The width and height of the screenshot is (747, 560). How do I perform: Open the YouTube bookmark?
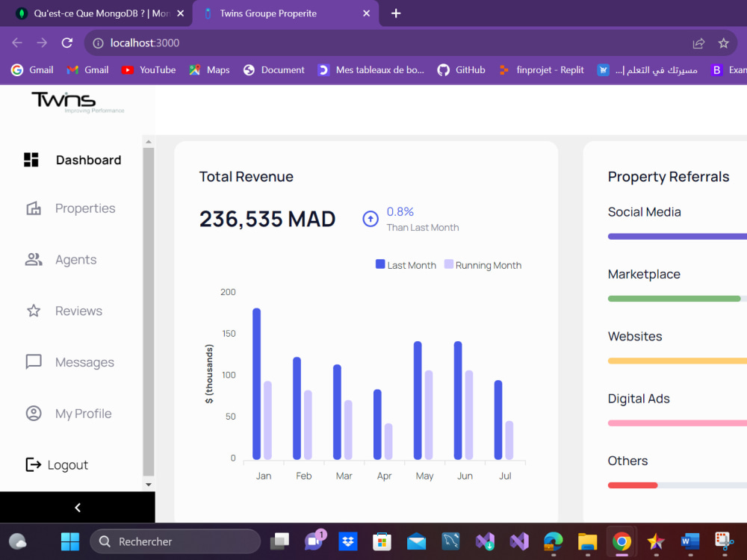pos(148,70)
